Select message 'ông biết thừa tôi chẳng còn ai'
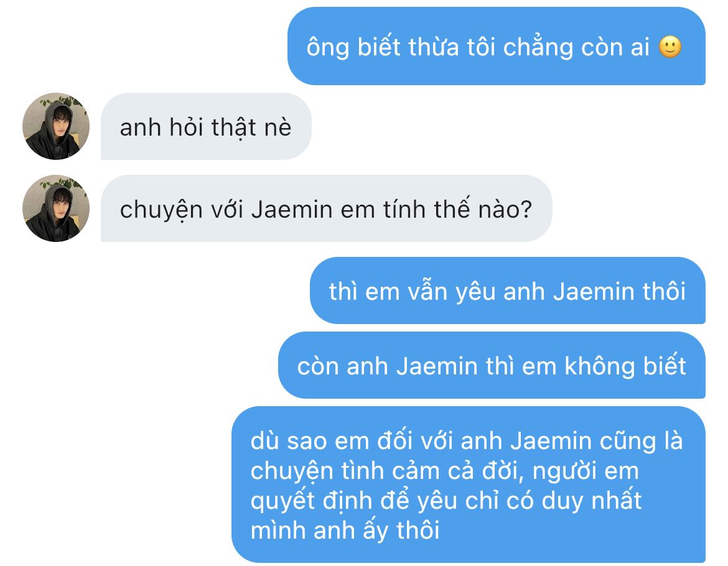The height and width of the screenshot is (566, 728). tap(497, 46)
